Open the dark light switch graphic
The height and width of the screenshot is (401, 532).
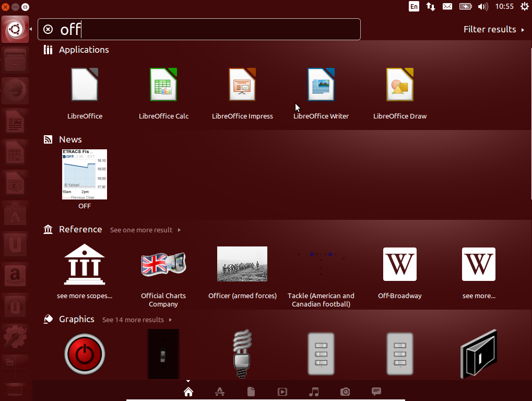coord(163,354)
